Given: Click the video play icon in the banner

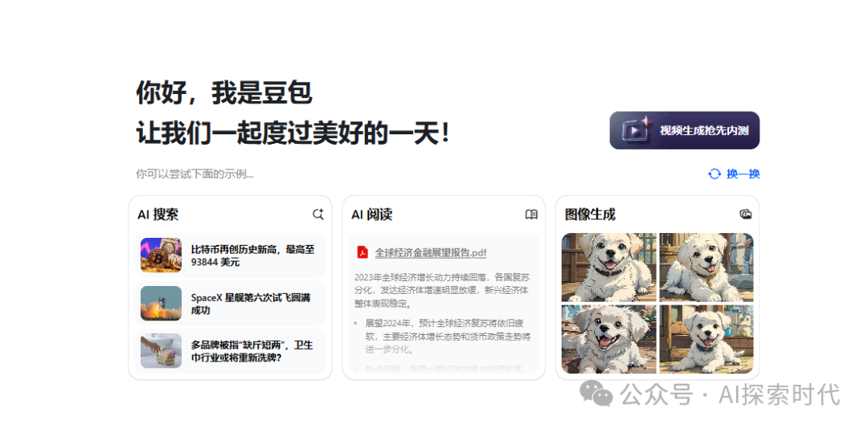Looking at the screenshot, I should [x=634, y=131].
